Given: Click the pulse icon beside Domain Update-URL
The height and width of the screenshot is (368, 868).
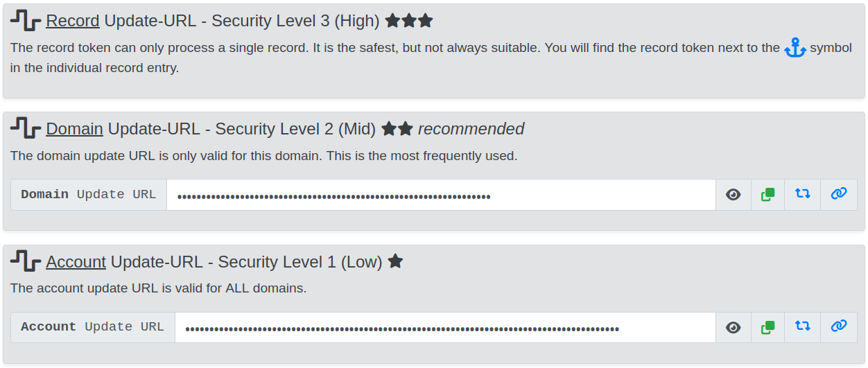Looking at the screenshot, I should [26, 129].
